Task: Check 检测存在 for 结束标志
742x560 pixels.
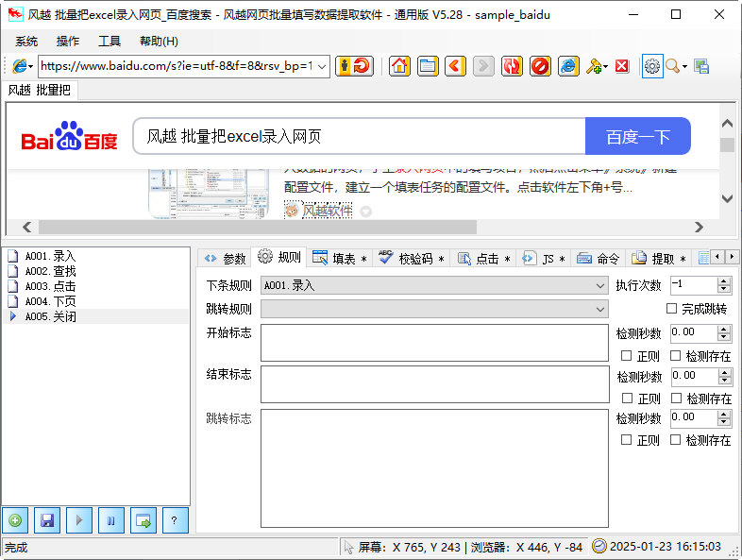Action: [x=677, y=399]
